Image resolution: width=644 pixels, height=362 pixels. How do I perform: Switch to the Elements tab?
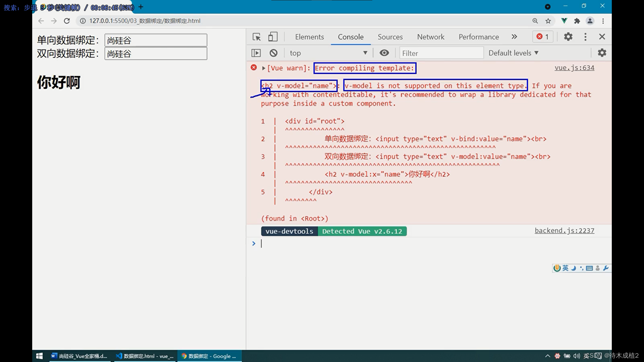309,37
